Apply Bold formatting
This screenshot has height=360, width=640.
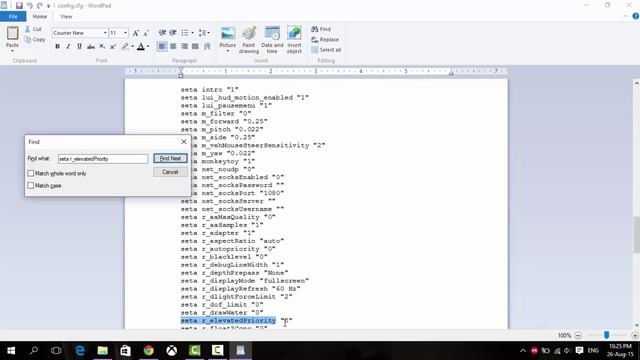pos(58,47)
